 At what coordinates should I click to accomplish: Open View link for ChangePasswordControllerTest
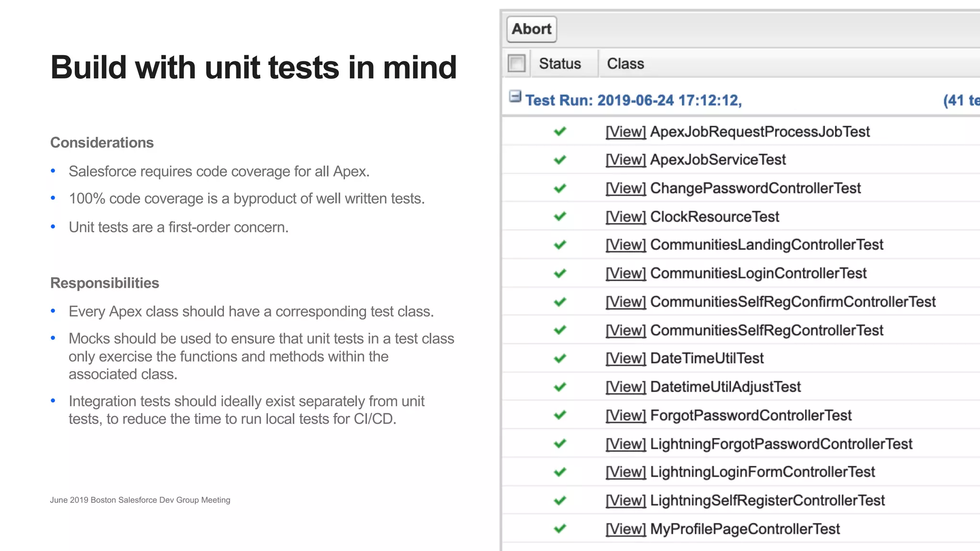[626, 188]
